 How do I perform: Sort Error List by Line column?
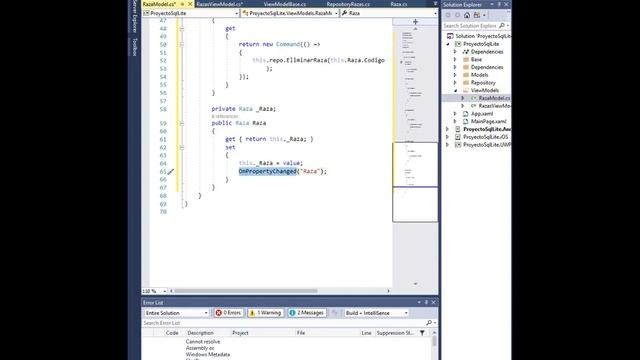click(367, 333)
